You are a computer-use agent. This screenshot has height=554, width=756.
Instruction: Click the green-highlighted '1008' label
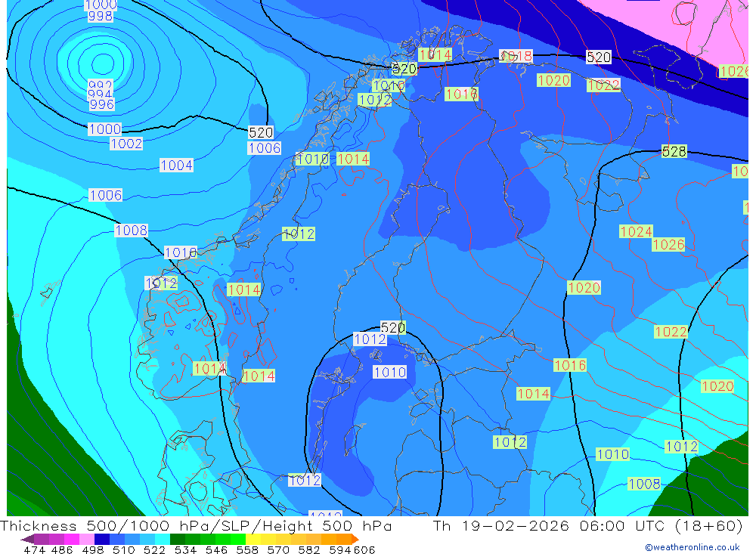pyautogui.click(x=644, y=484)
